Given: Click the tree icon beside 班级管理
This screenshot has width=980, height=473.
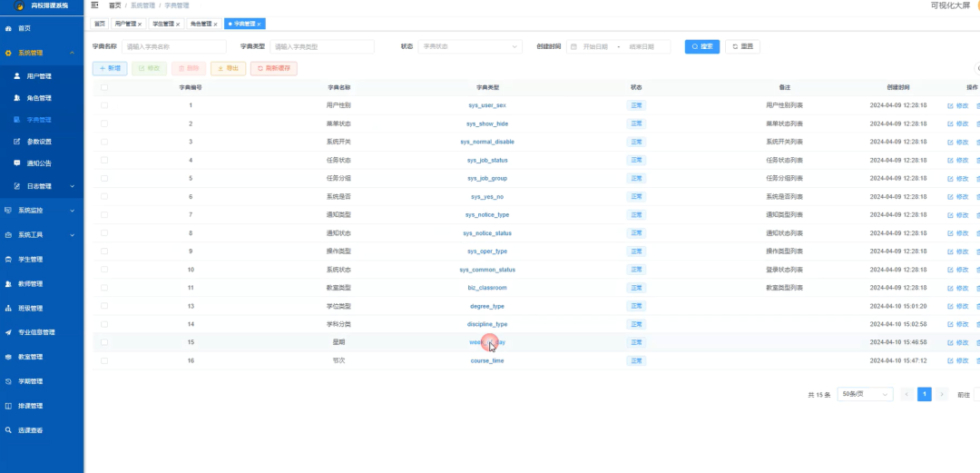Looking at the screenshot, I should pos(8,309).
